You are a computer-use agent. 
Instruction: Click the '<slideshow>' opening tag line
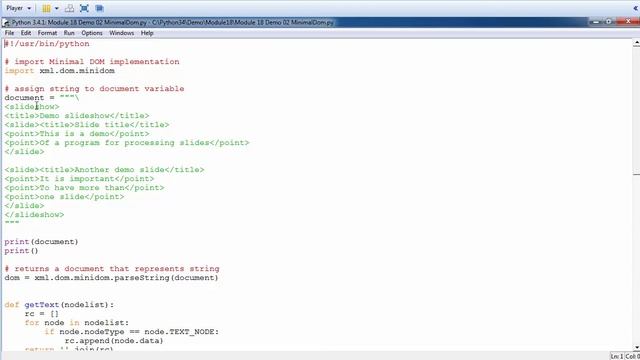point(32,107)
